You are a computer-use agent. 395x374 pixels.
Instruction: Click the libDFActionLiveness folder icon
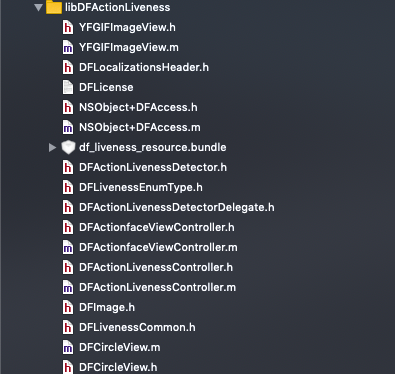click(54, 7)
